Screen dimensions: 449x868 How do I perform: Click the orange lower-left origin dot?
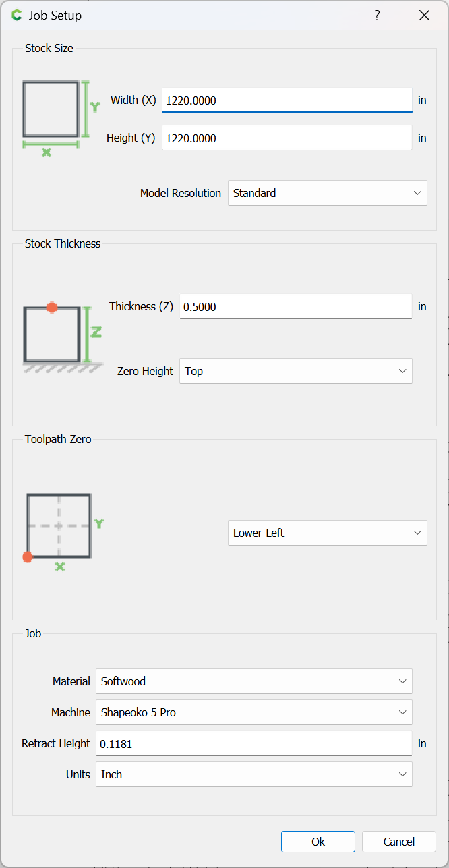(x=27, y=557)
